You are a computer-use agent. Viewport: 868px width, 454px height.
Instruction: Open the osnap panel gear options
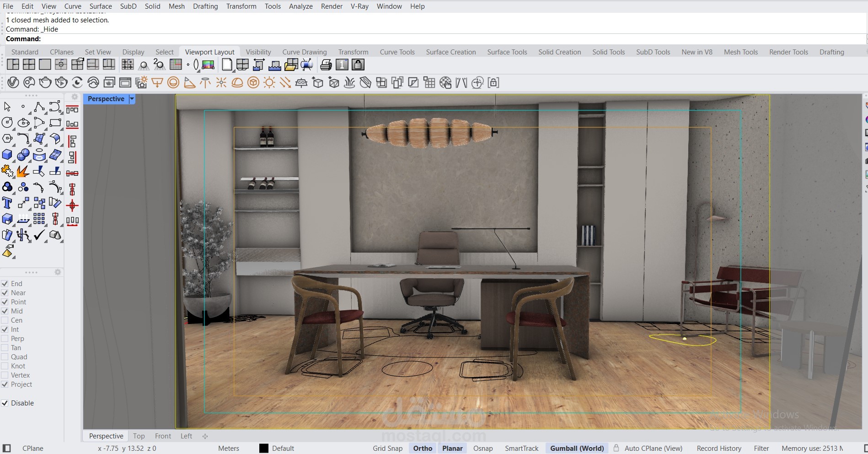[x=58, y=272]
